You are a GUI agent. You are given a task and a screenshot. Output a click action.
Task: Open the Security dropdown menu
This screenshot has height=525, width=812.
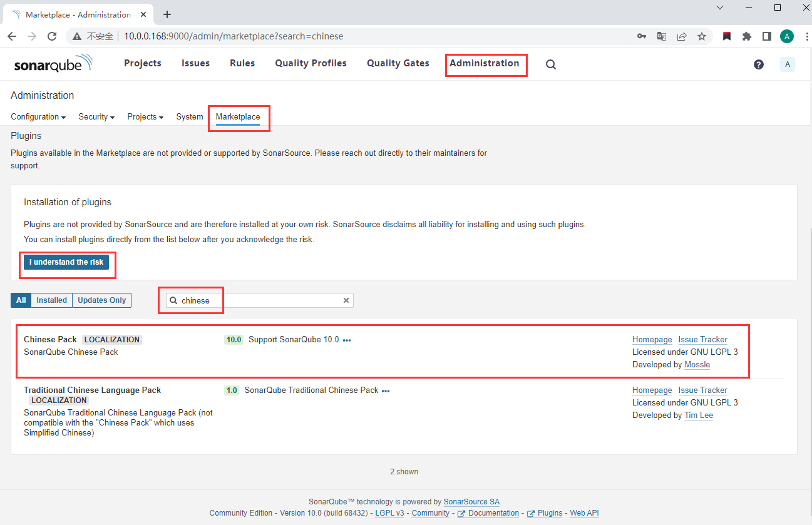point(96,117)
